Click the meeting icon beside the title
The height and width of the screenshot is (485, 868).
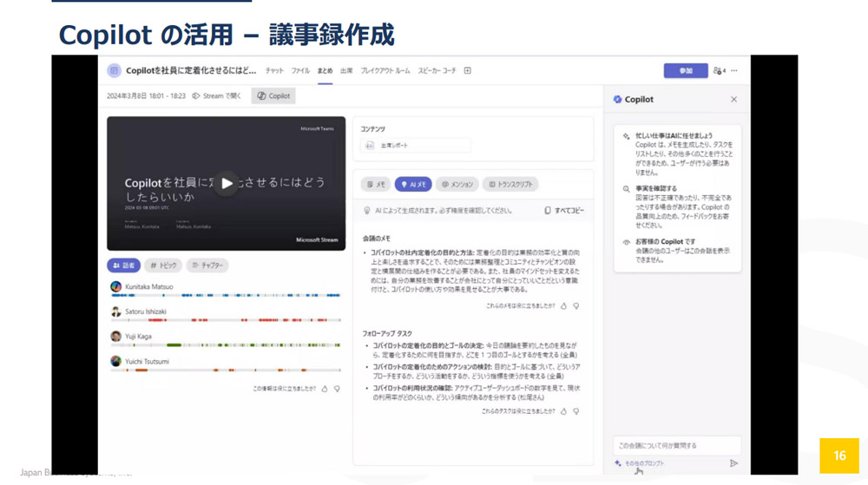coord(114,71)
